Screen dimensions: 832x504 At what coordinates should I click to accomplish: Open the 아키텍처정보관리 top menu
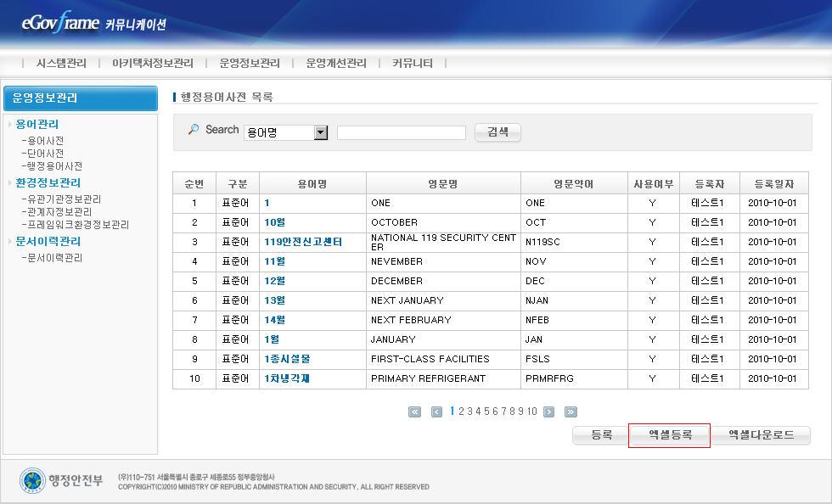pos(153,63)
